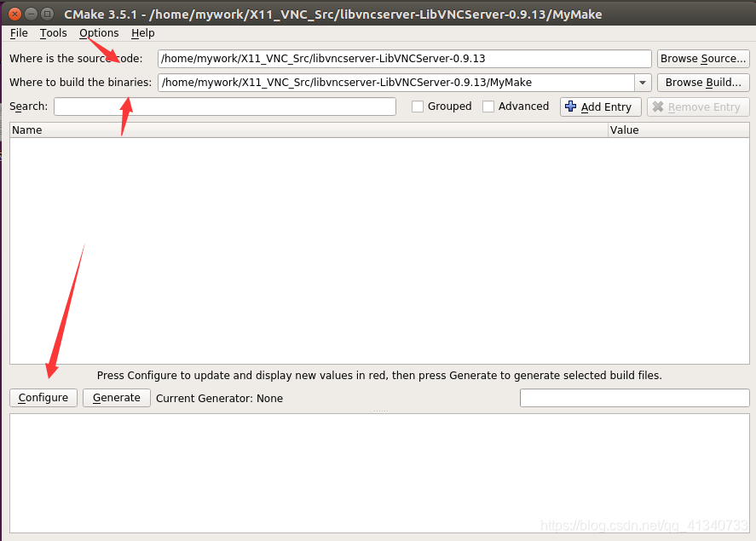Screen dimensions: 756x541
Task: Enable the Advanced checkbox
Action: [489, 106]
